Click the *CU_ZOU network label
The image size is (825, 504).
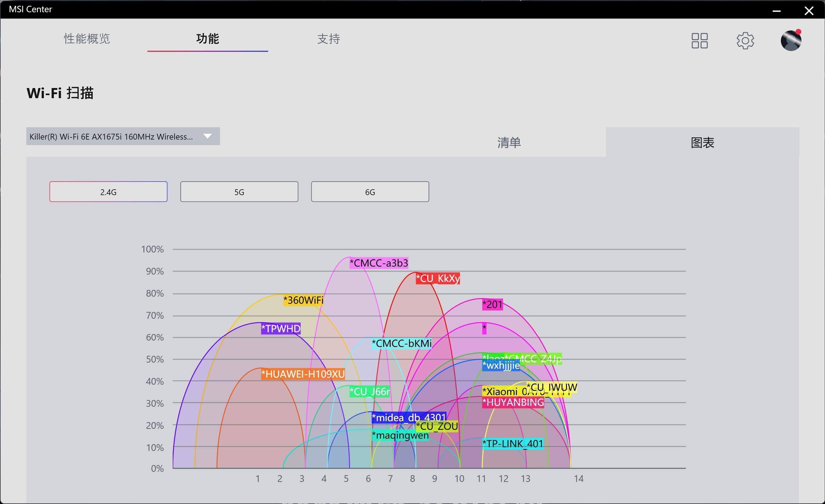pos(437,426)
